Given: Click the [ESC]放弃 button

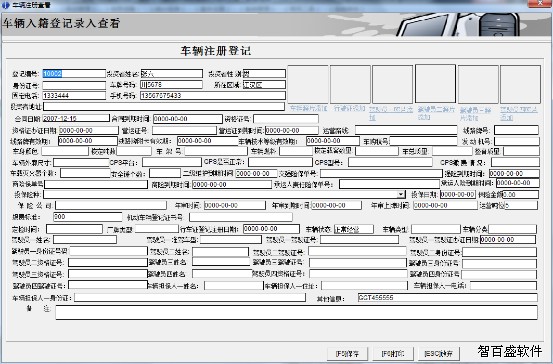Looking at the screenshot, I should pos(439,353).
